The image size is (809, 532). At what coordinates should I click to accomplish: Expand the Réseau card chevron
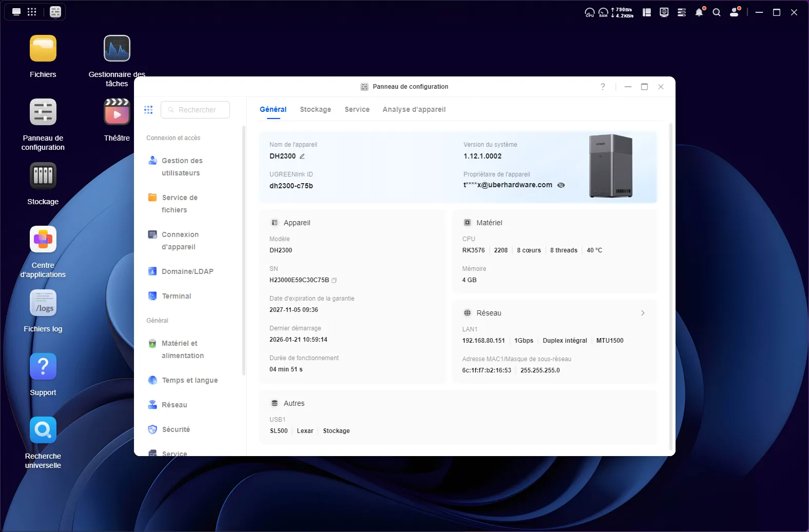click(x=643, y=313)
